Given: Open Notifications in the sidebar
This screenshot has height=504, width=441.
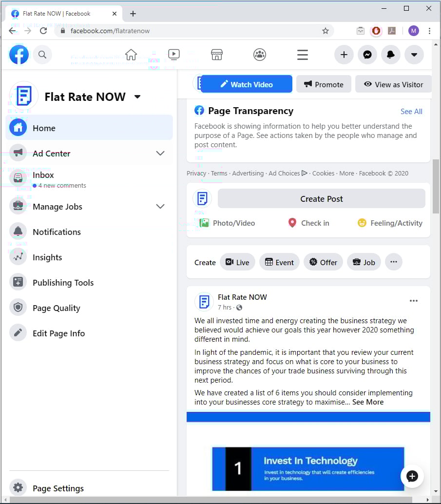Looking at the screenshot, I should pos(89,232).
